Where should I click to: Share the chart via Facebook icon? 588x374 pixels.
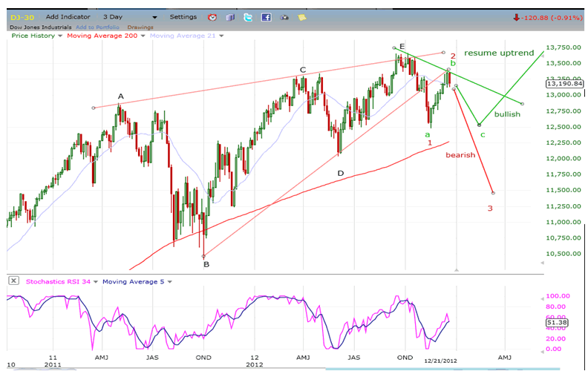(x=266, y=17)
